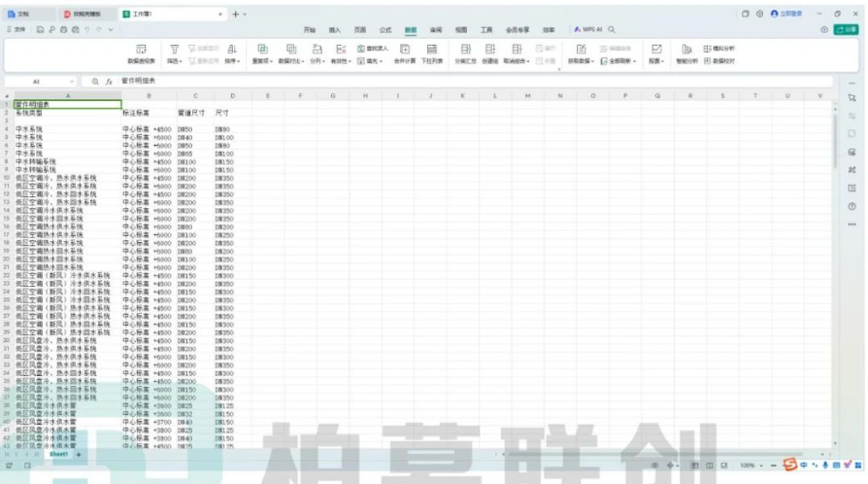Click the save icon in quick access toolbar
Screen dimensions: 868x484
[41, 29]
